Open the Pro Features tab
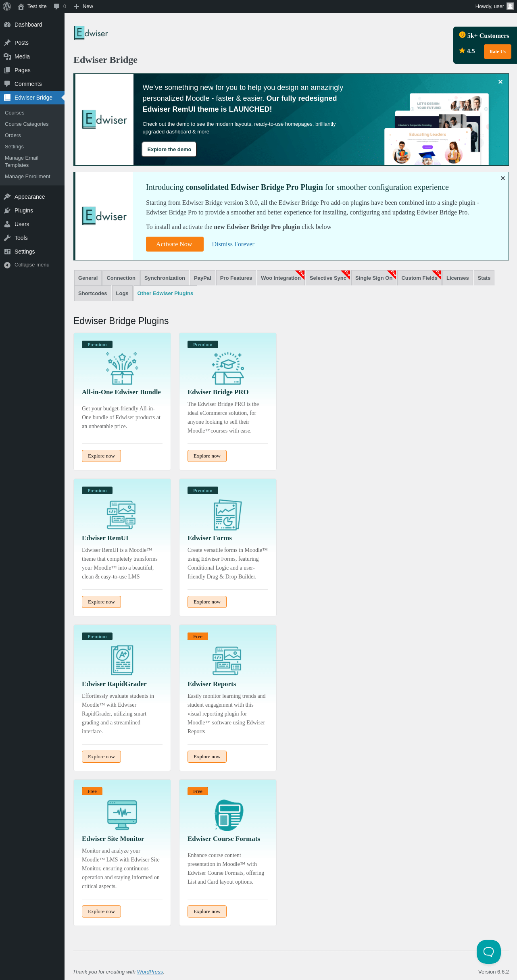This screenshot has height=980, width=517. point(236,278)
